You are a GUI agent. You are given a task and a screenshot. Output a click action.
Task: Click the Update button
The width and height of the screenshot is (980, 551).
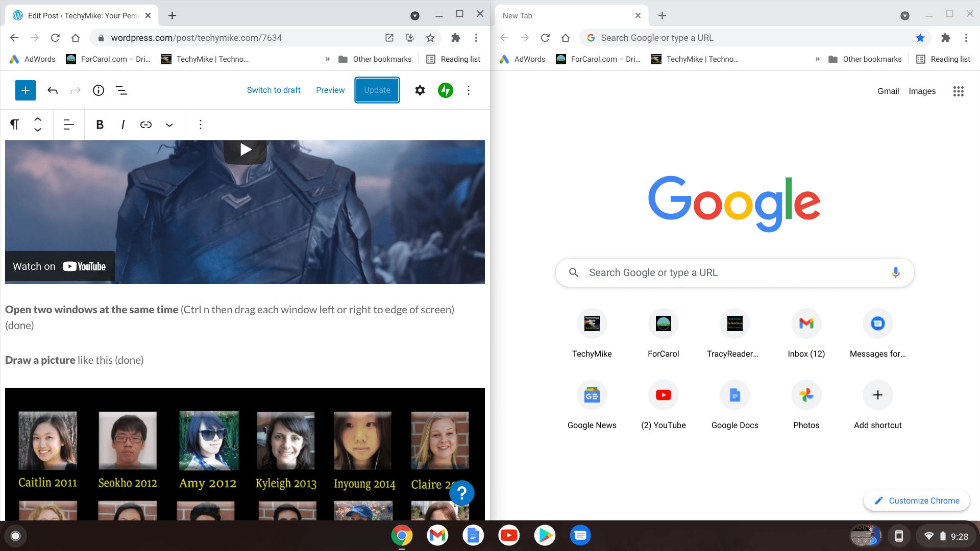point(377,90)
